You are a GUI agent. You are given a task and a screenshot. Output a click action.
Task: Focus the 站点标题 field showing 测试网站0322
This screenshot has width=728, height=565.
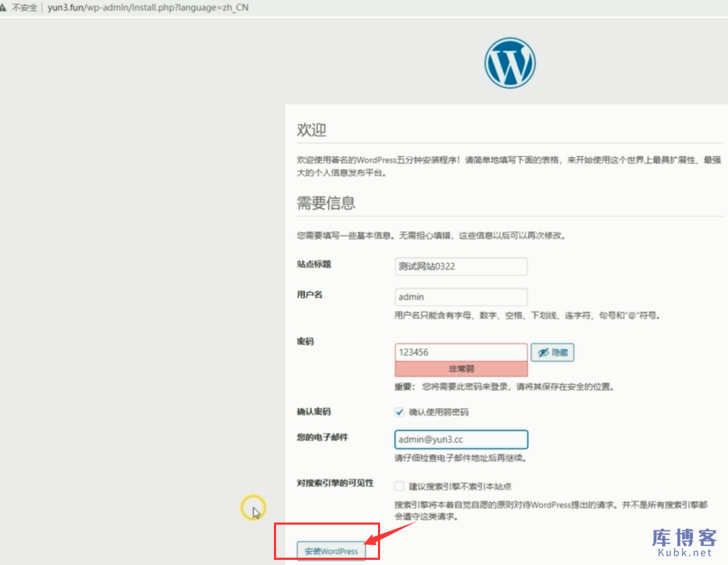pos(460,266)
